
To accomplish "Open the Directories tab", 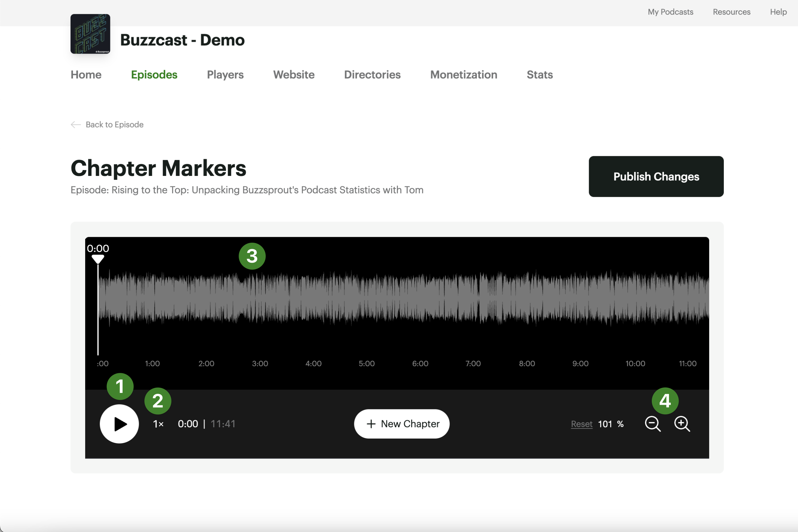I will (372, 75).
